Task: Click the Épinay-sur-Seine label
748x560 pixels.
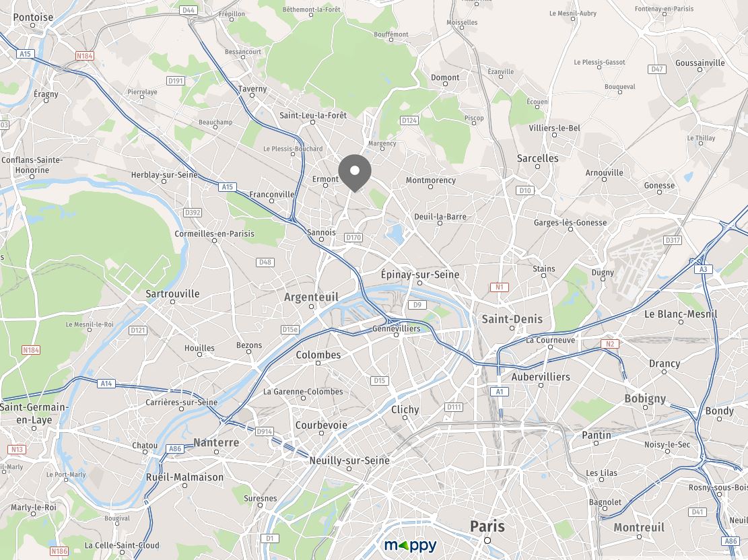Action: 420,274
